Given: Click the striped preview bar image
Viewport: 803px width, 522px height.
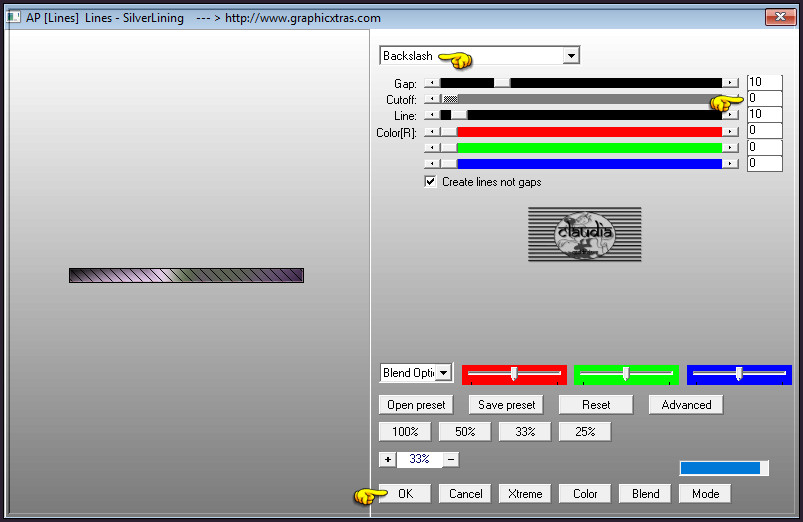Looking at the screenshot, I should point(186,276).
